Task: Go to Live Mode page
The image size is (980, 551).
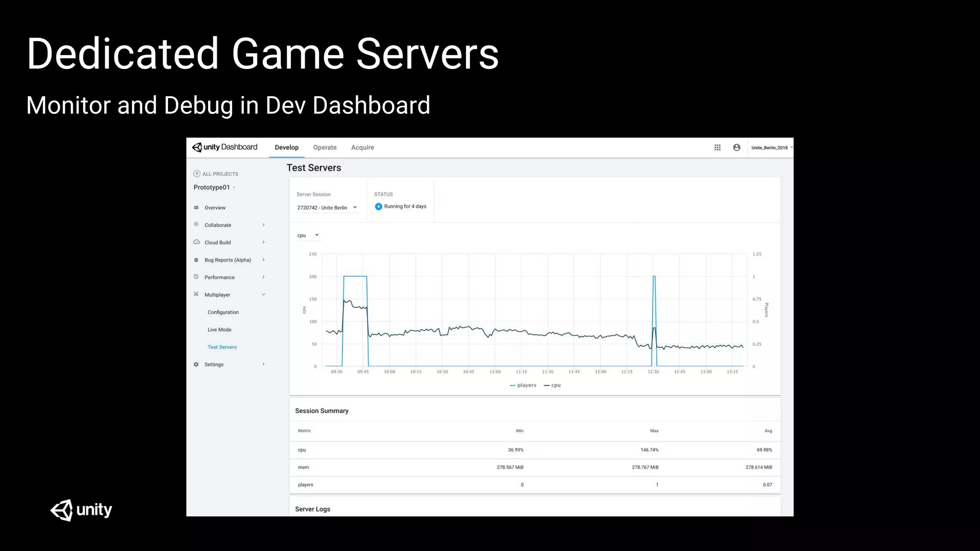Action: pyautogui.click(x=220, y=330)
